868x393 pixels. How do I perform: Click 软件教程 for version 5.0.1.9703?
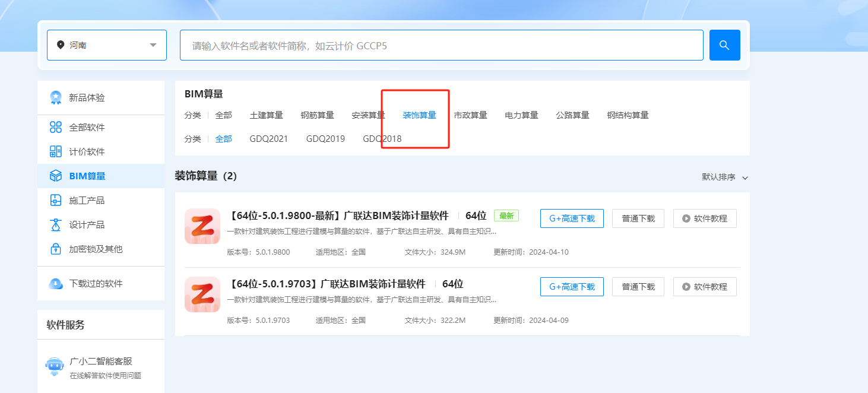coord(705,287)
